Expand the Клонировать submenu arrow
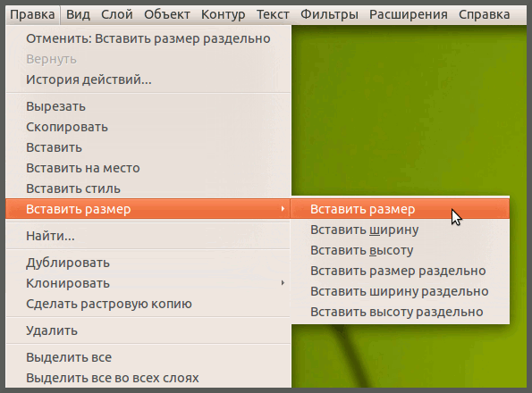The width and height of the screenshot is (532, 393). [x=283, y=283]
